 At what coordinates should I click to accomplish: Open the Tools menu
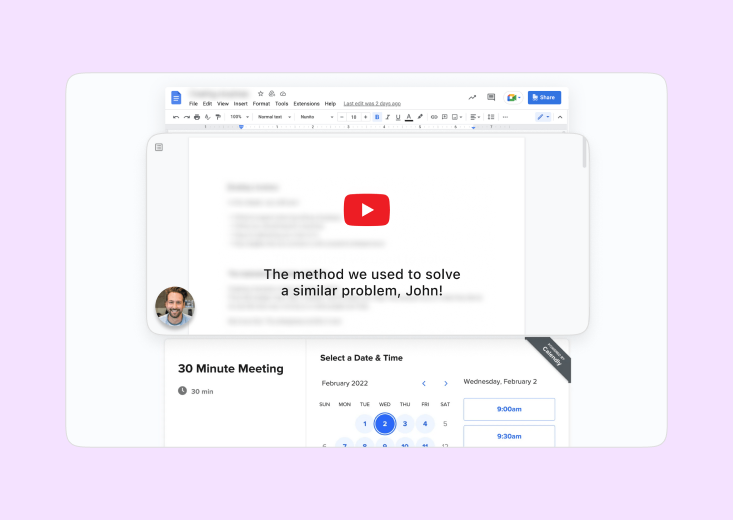click(x=281, y=104)
